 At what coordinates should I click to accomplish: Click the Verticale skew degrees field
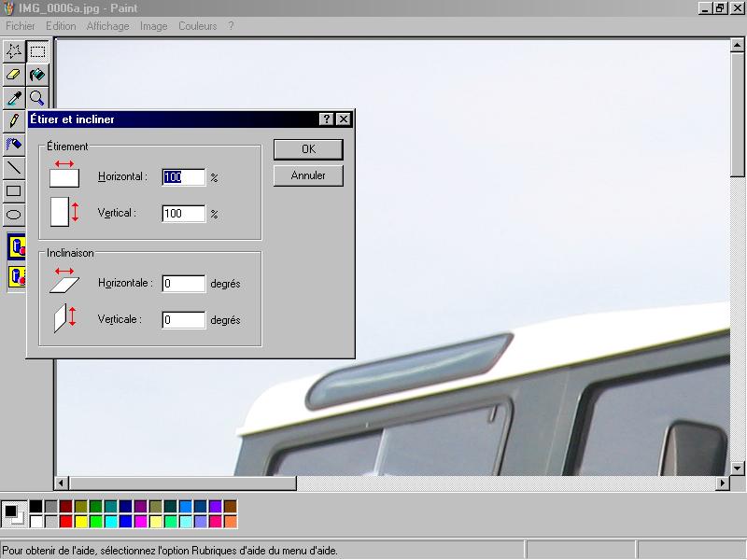coord(184,320)
